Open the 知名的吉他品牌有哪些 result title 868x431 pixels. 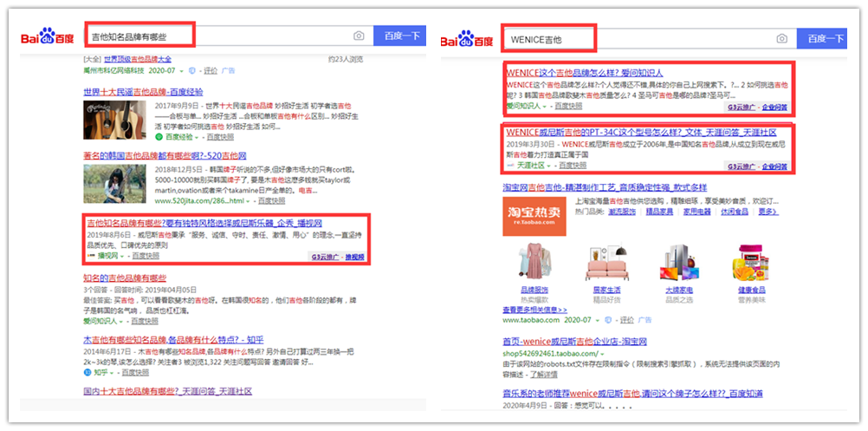125,278
